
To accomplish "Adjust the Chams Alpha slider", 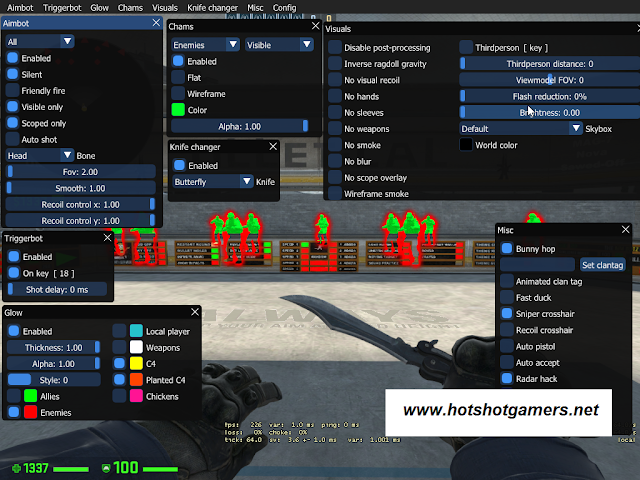I will pos(240,126).
